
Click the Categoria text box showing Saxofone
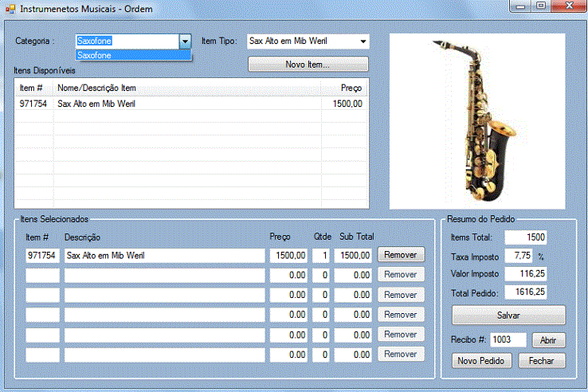pyautogui.click(x=127, y=41)
